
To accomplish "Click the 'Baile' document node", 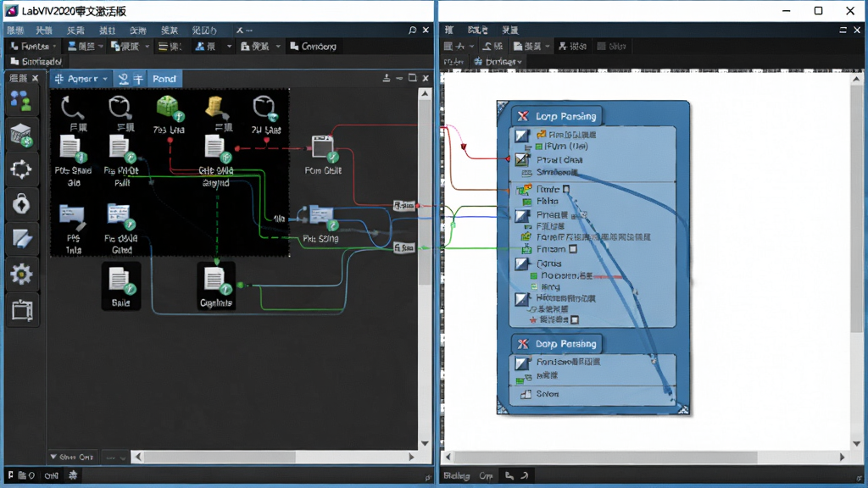I will point(120,286).
